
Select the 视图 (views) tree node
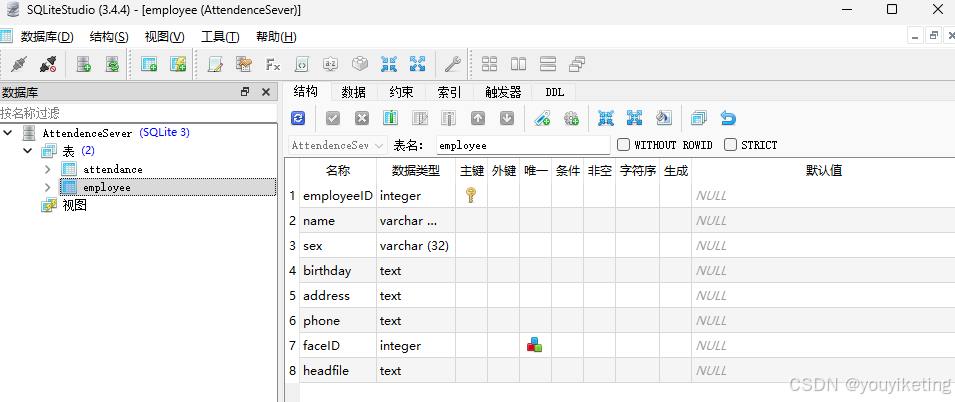[74, 206]
